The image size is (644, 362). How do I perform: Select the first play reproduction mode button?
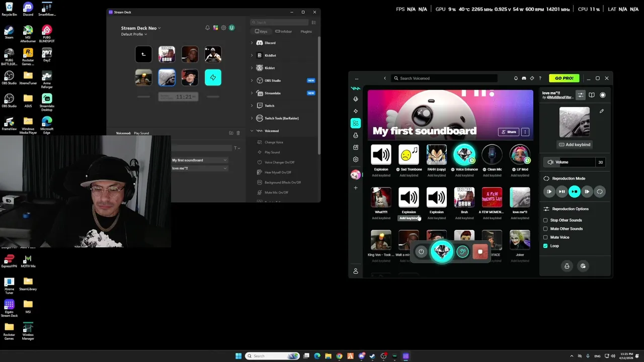[549, 192]
